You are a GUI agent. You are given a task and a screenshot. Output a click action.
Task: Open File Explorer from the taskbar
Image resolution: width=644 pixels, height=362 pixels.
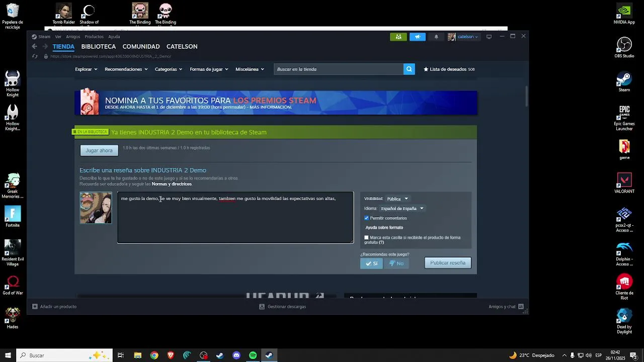137,355
